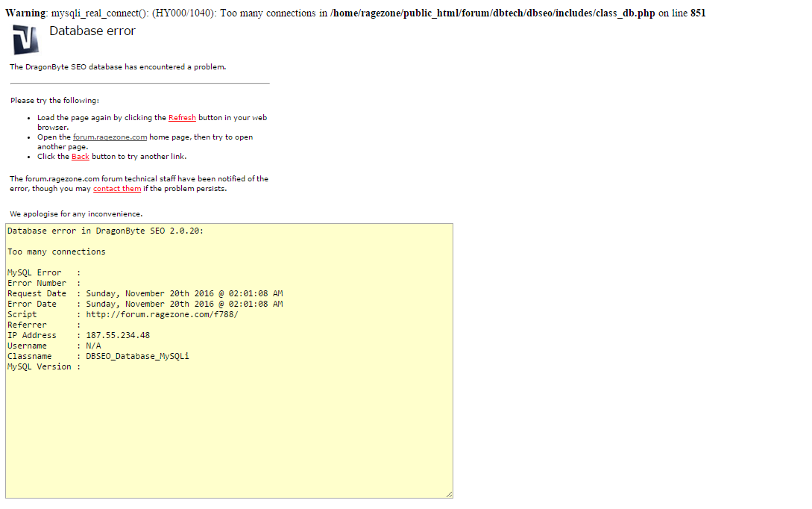Screen dimensions: 812x509
Task: Open the forum.ragezone.com home page link
Action: tap(110, 137)
